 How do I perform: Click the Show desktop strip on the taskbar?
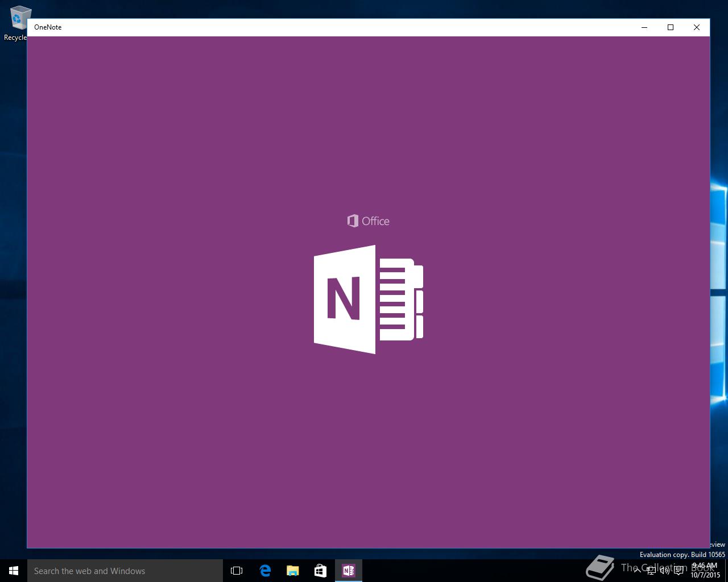tap(726, 571)
